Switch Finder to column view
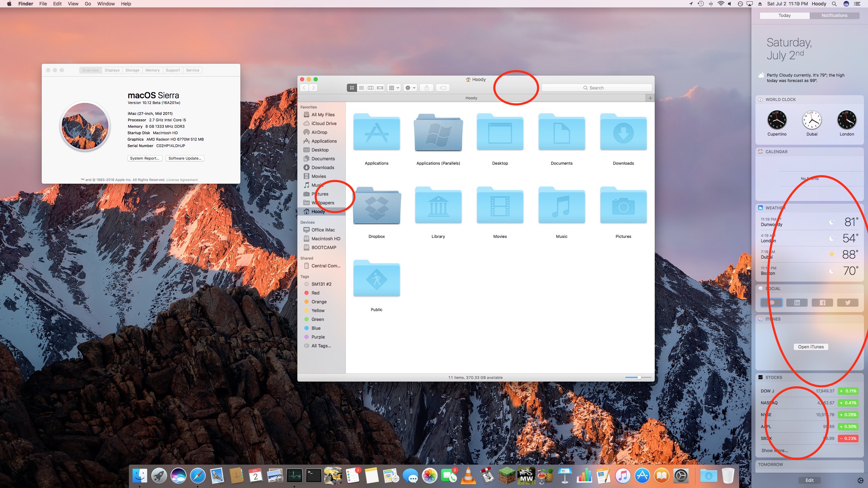The width and height of the screenshot is (868, 488). 371,88
